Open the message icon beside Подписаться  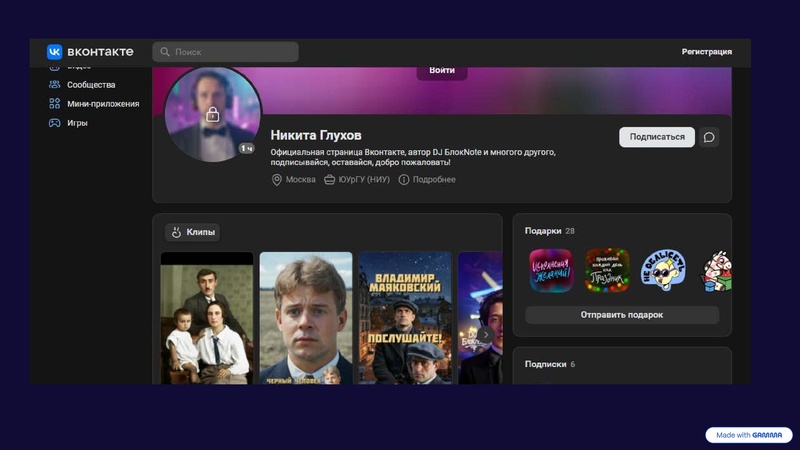709,137
